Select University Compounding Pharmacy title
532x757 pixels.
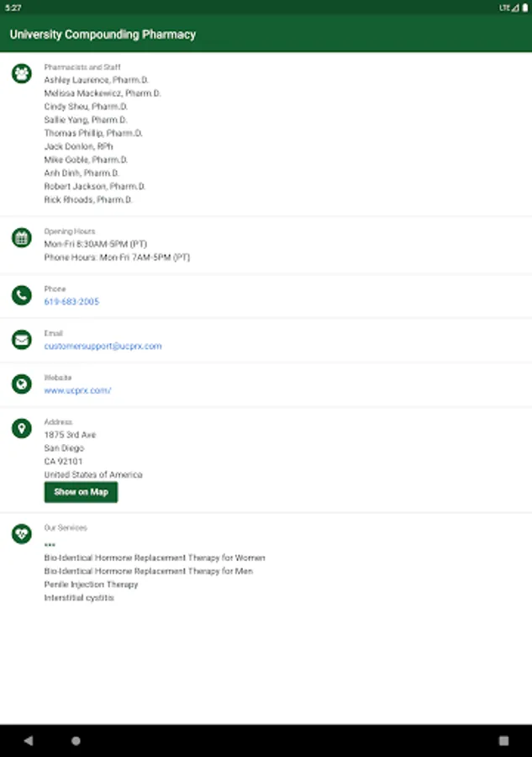[103, 34]
